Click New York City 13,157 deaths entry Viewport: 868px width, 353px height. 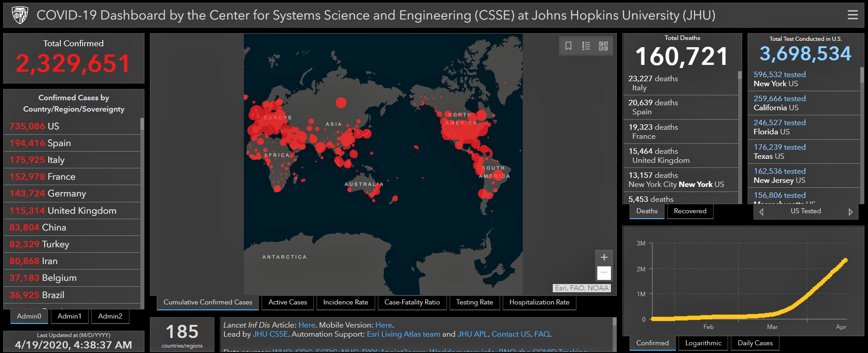click(680, 180)
